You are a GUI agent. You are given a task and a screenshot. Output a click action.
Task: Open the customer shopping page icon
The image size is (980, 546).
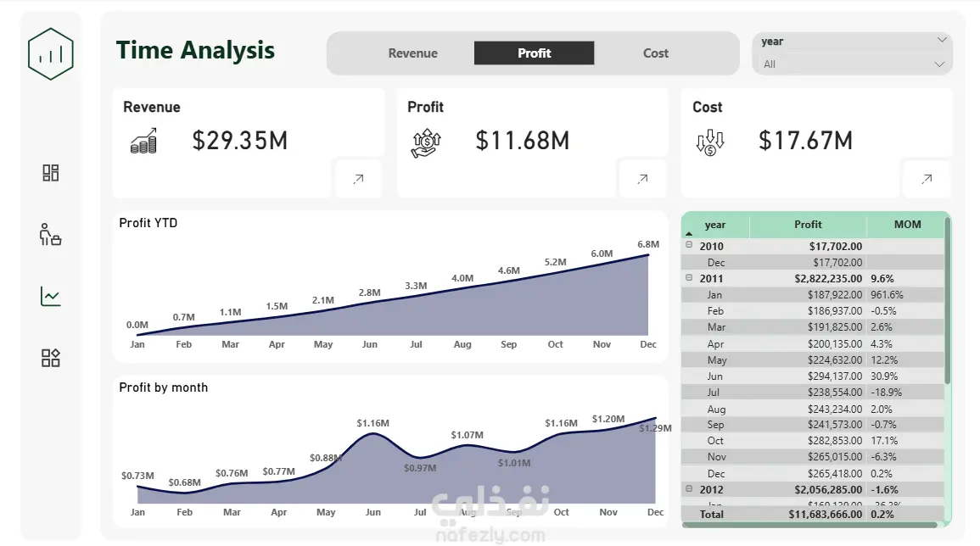(x=50, y=234)
